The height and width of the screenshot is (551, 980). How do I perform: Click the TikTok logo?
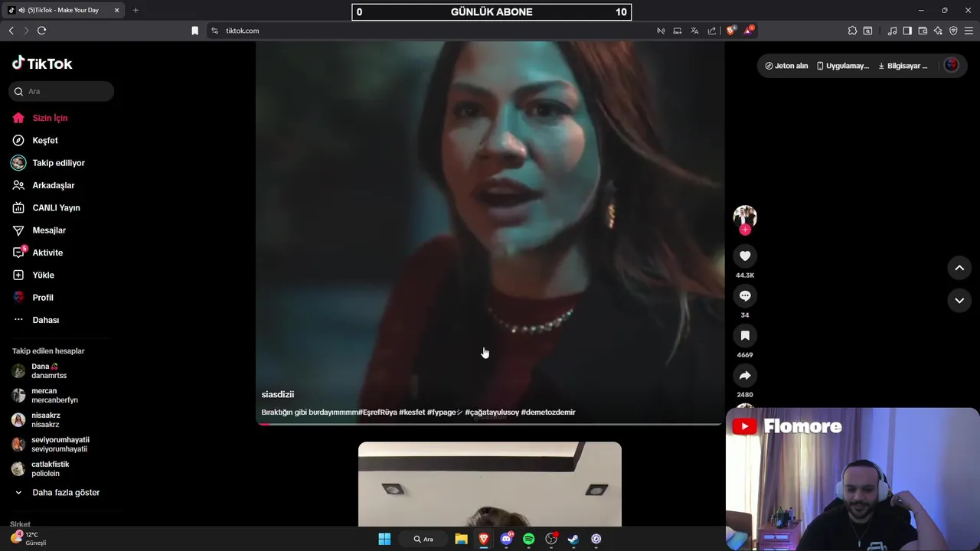click(42, 64)
